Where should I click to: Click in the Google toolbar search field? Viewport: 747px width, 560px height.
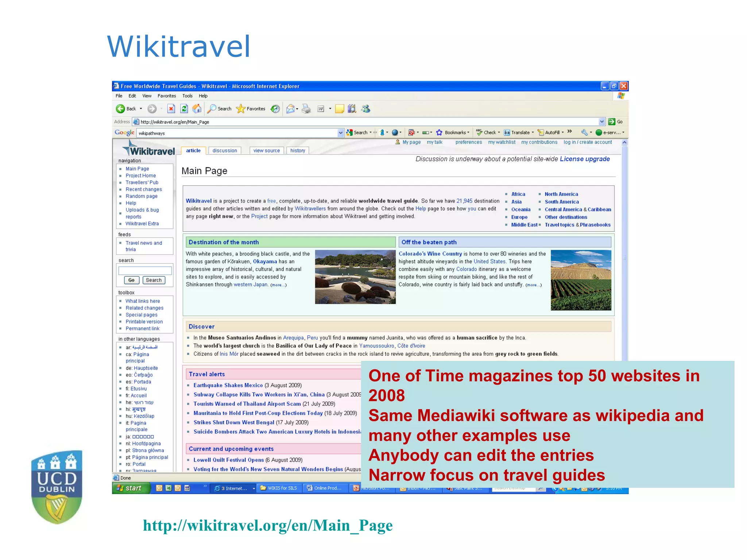point(237,133)
